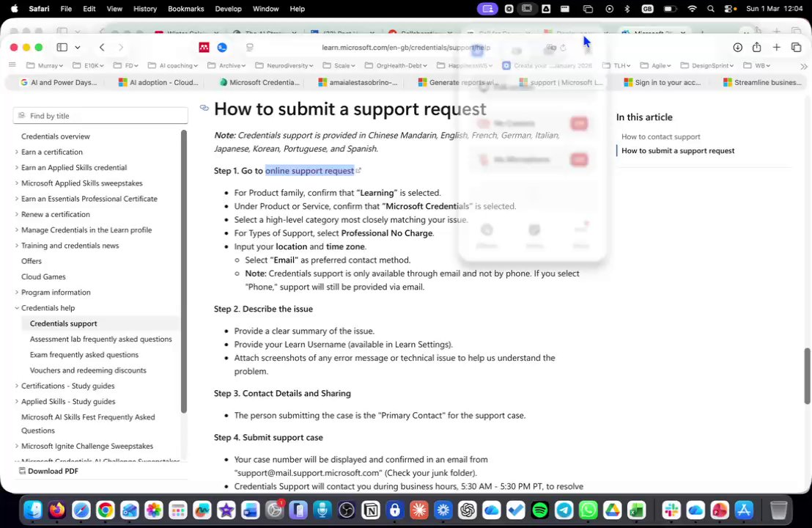The image size is (812, 528).
Task: Open the Wi-Fi menu bar icon
Action: [693, 9]
